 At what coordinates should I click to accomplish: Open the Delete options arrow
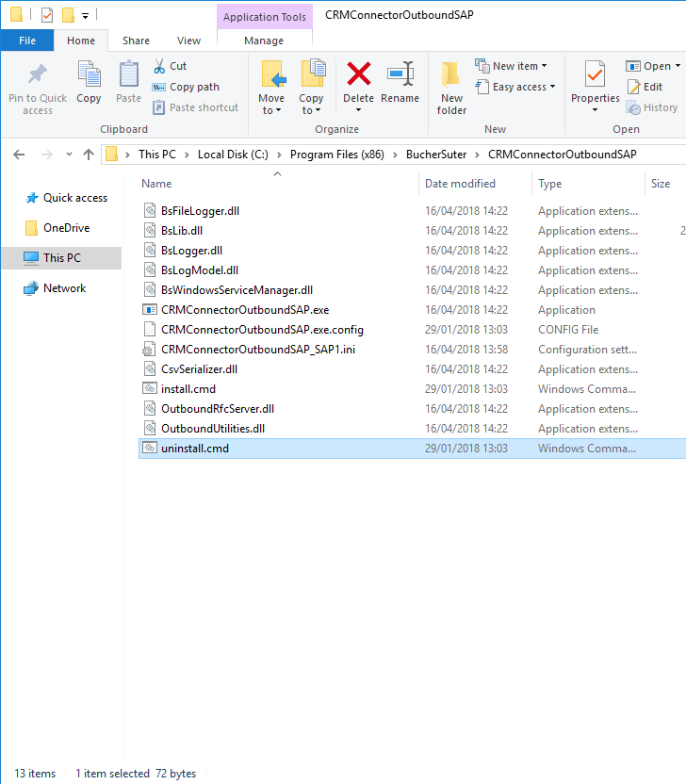pos(358,110)
